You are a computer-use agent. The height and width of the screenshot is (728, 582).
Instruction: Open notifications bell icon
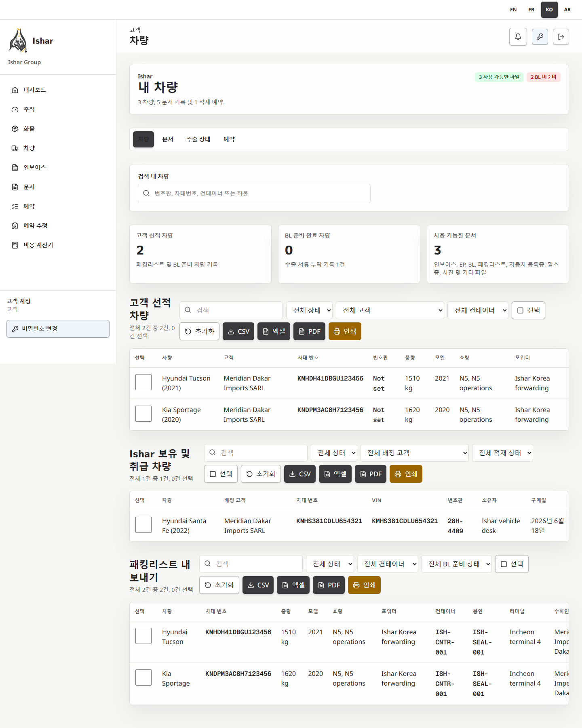(x=518, y=37)
